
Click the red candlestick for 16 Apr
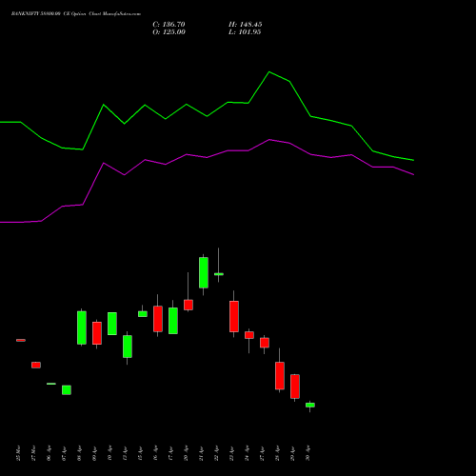point(158,319)
